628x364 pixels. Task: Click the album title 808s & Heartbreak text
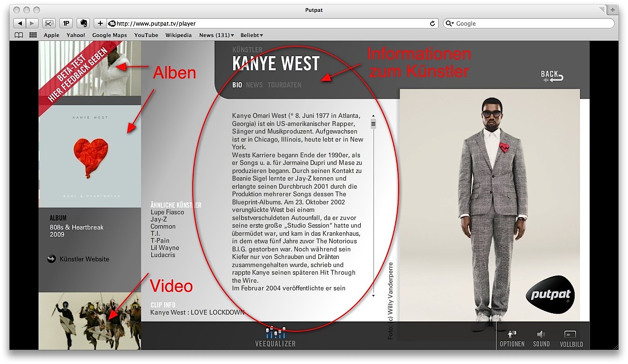[x=77, y=227]
